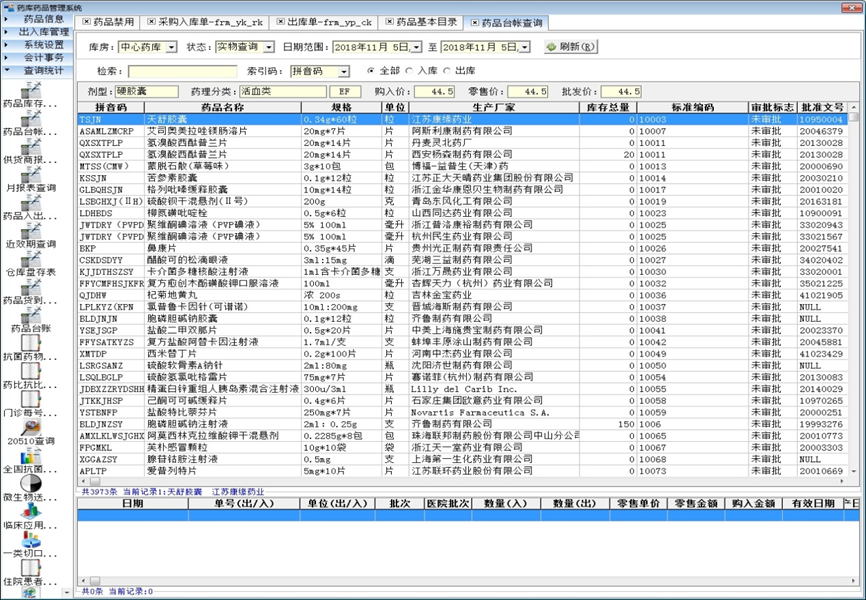Click the drug table horizontal scrollbar right arrow
Image resolution: width=866 pixels, height=600 pixels.
tap(843, 482)
